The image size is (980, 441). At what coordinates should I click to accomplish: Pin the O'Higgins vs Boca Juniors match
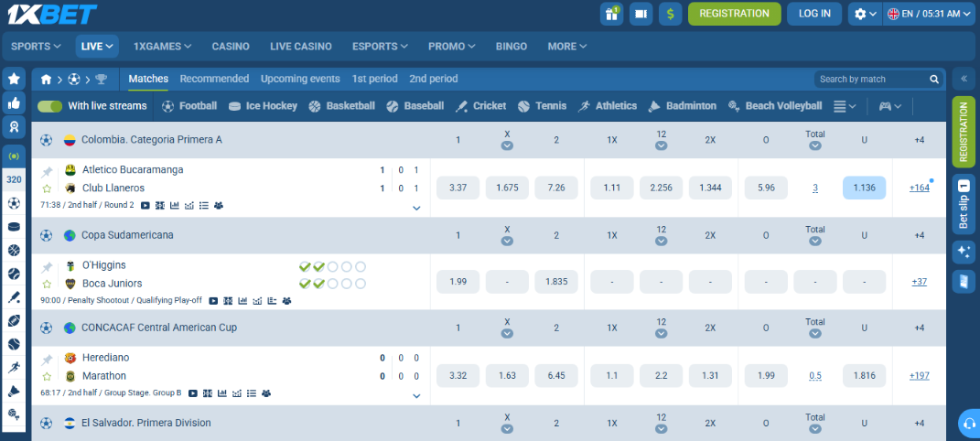(x=47, y=268)
